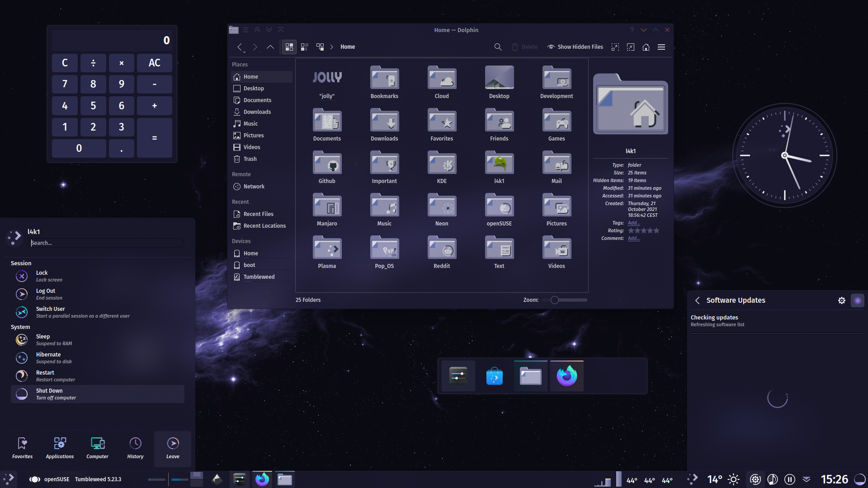The width and height of the screenshot is (868, 488).
Task: Open Recent Files in sidebar
Action: pos(262,214)
